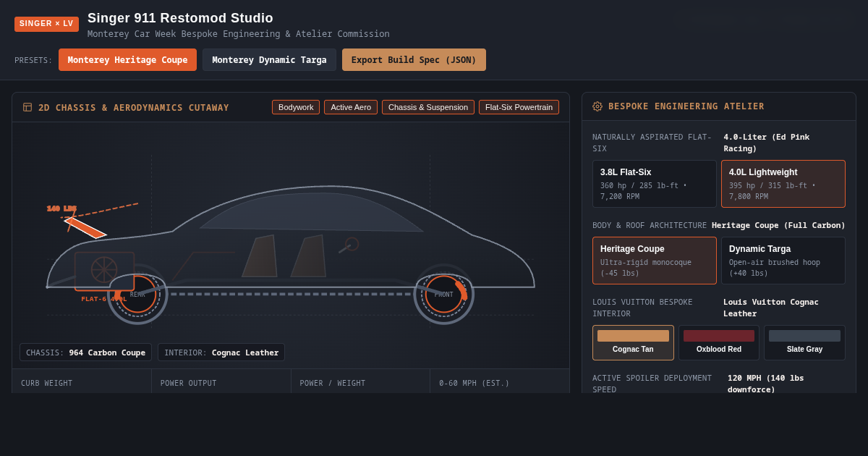
Task: Choose the 3.8L Flat-Six engine
Action: pyautogui.click(x=655, y=184)
